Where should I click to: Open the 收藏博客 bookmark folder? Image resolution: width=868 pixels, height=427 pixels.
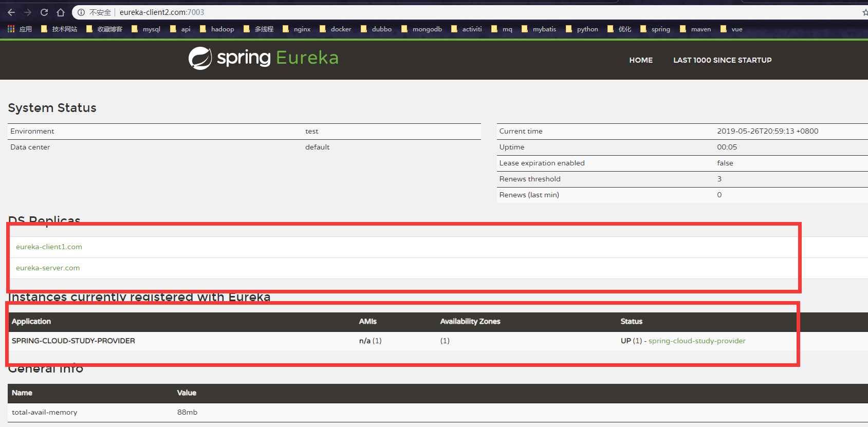pyautogui.click(x=104, y=29)
